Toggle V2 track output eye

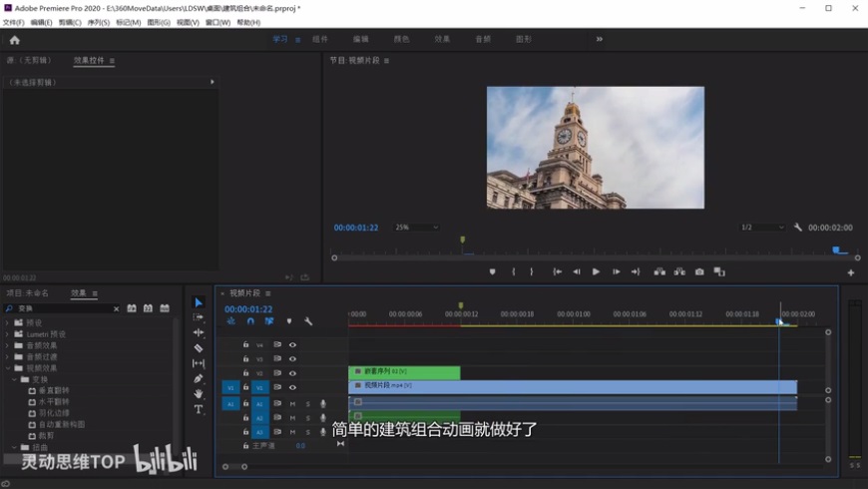292,373
